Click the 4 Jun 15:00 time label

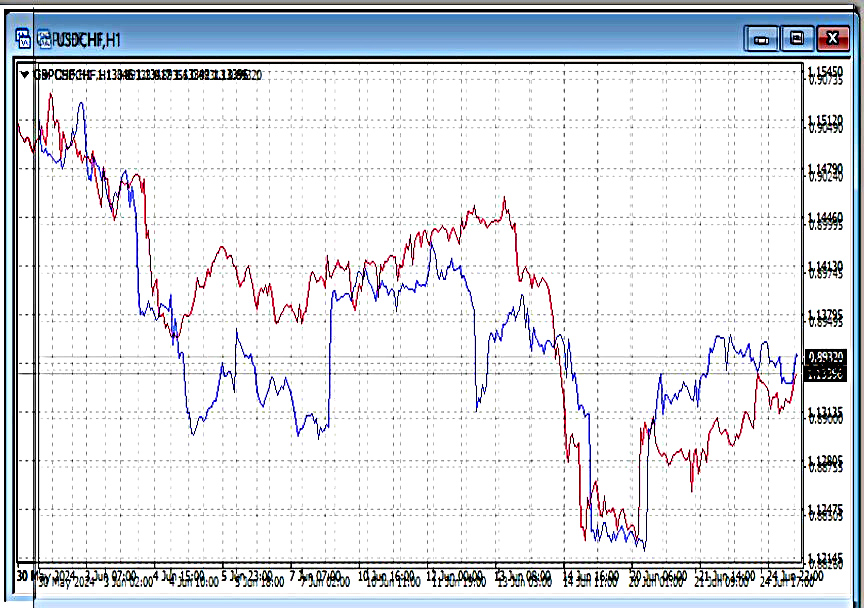coord(179,576)
